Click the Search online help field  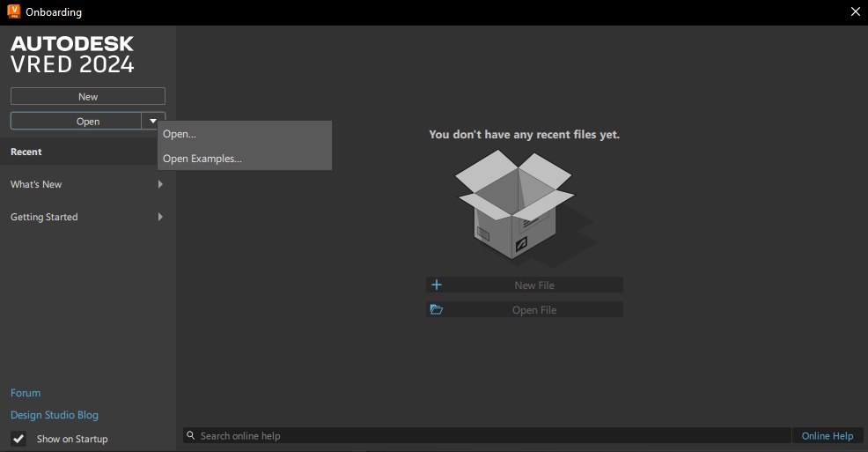487,436
